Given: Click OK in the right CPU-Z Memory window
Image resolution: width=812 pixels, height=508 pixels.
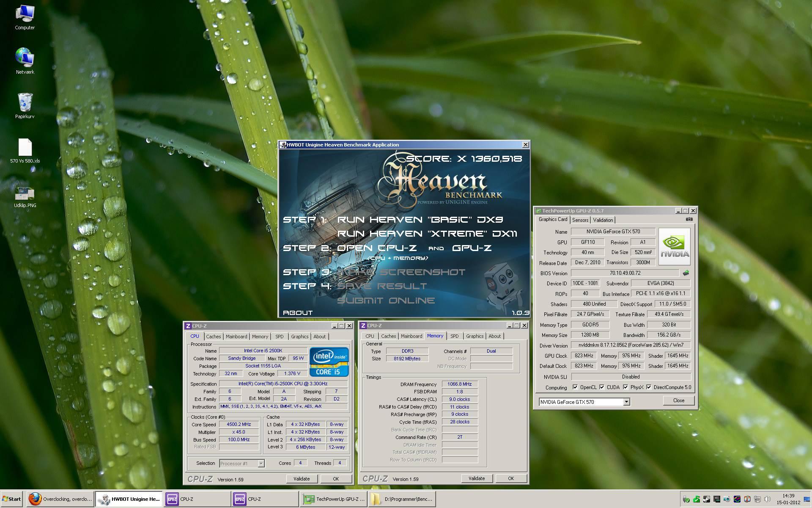Looking at the screenshot, I should point(511,478).
